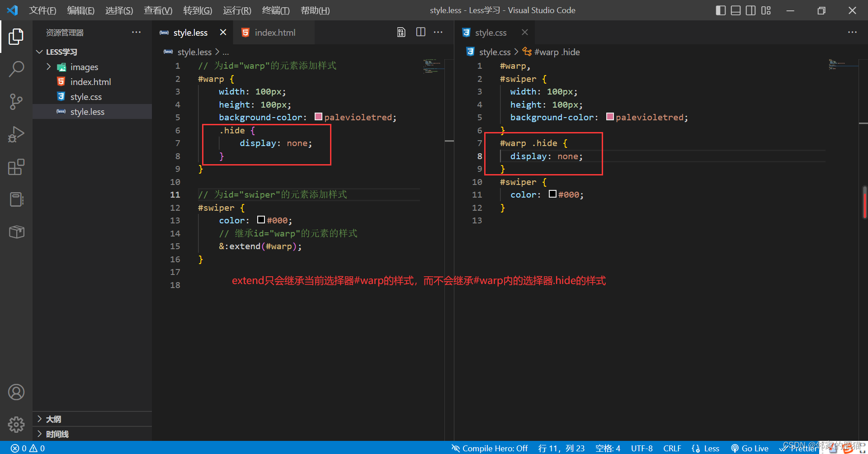868x454 pixels.
Task: Collapse the LESS学习 folder section
Action: 92,52
